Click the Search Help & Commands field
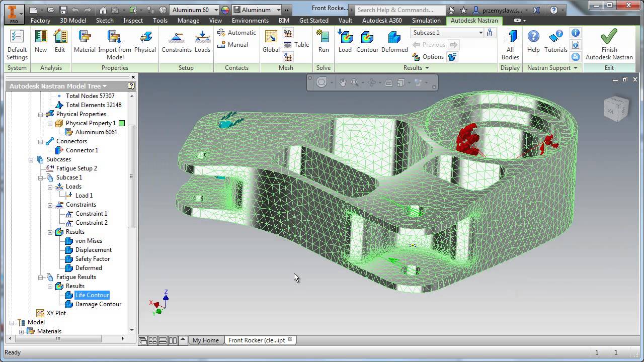The height and width of the screenshot is (362, 644). tap(400, 10)
